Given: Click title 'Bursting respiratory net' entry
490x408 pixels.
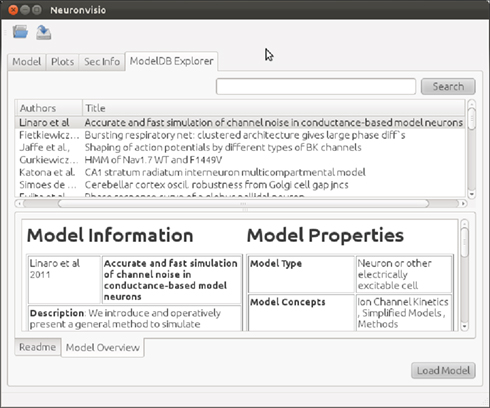Looking at the screenshot, I should 245,135.
